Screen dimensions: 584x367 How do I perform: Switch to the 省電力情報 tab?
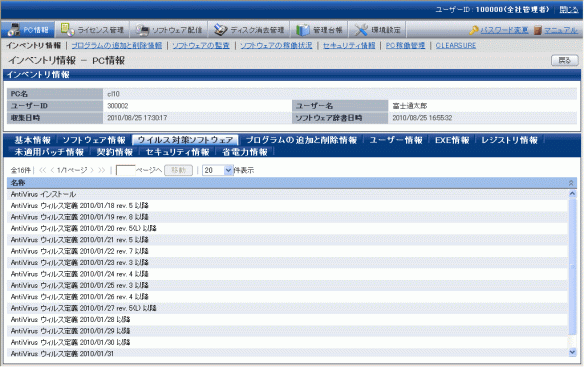point(245,152)
